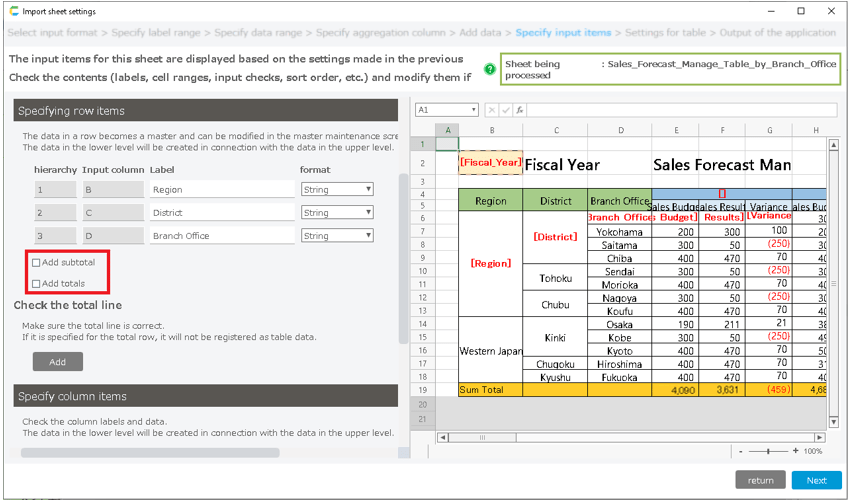Go to the Specify input items step
The image size is (850, 501).
click(x=562, y=33)
